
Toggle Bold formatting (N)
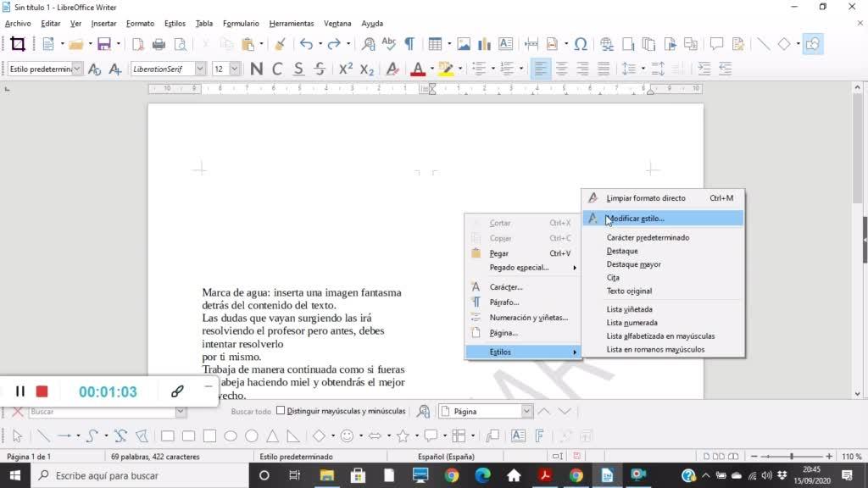pos(256,69)
